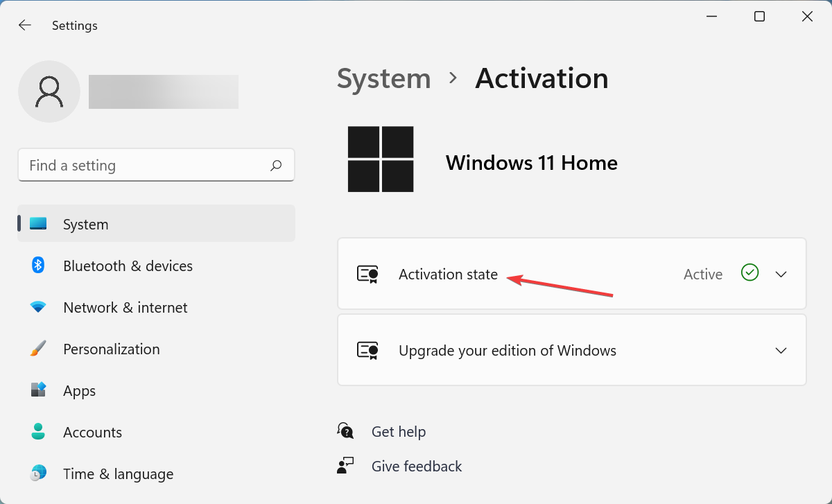
Task: Select System in the sidebar
Action: tap(85, 224)
